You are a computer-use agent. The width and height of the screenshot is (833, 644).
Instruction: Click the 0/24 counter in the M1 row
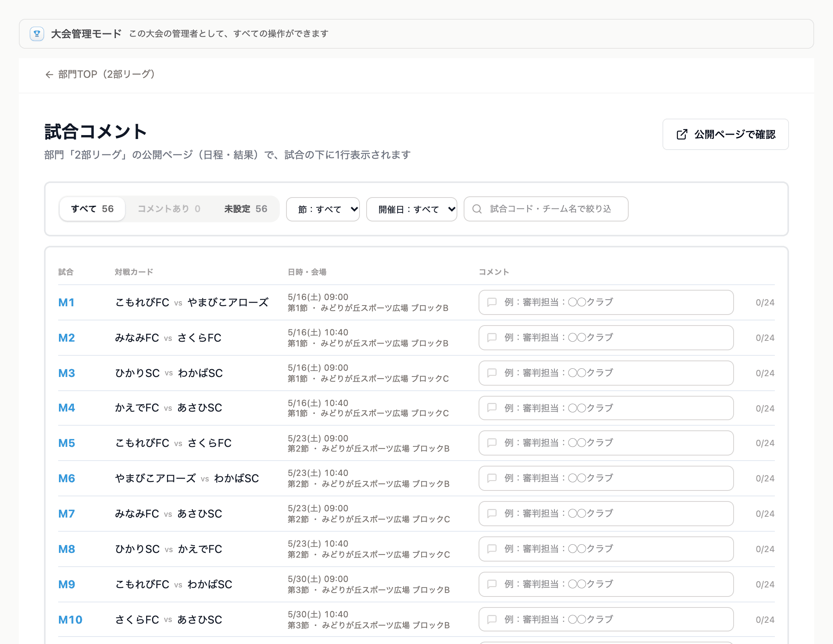[765, 303]
